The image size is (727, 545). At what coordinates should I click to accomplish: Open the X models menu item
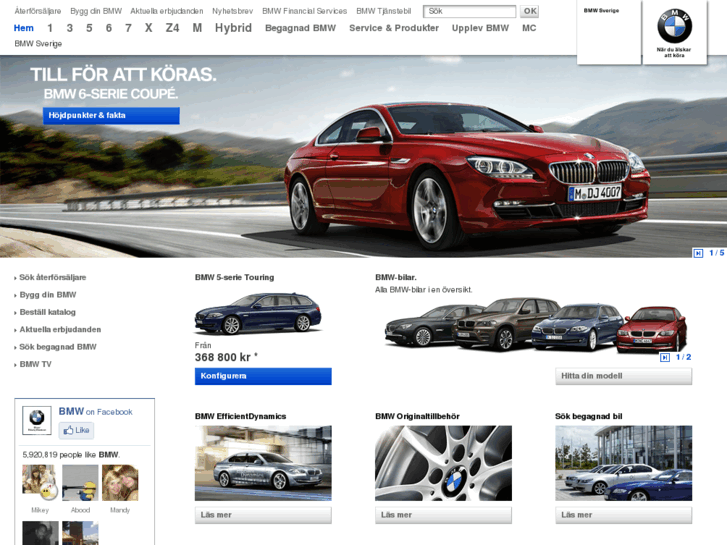[x=148, y=28]
